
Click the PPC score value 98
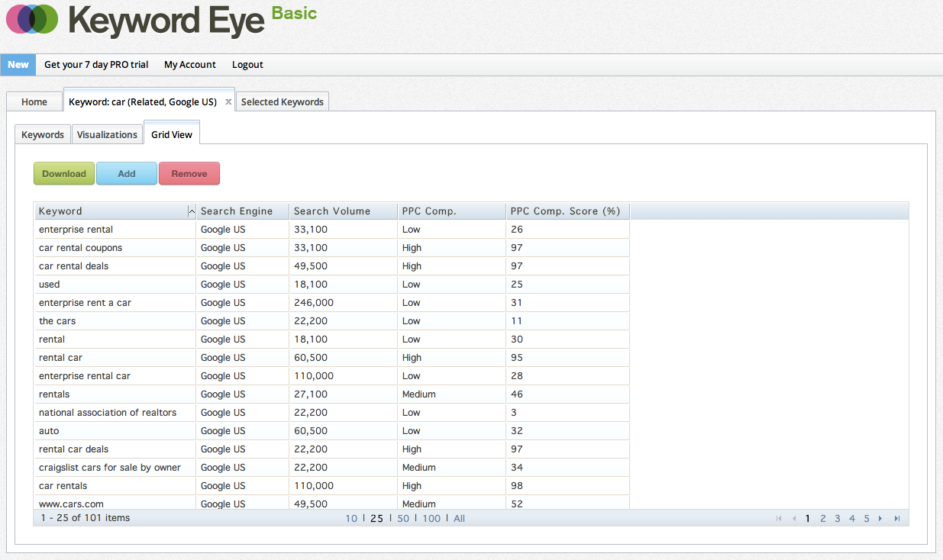(x=517, y=486)
